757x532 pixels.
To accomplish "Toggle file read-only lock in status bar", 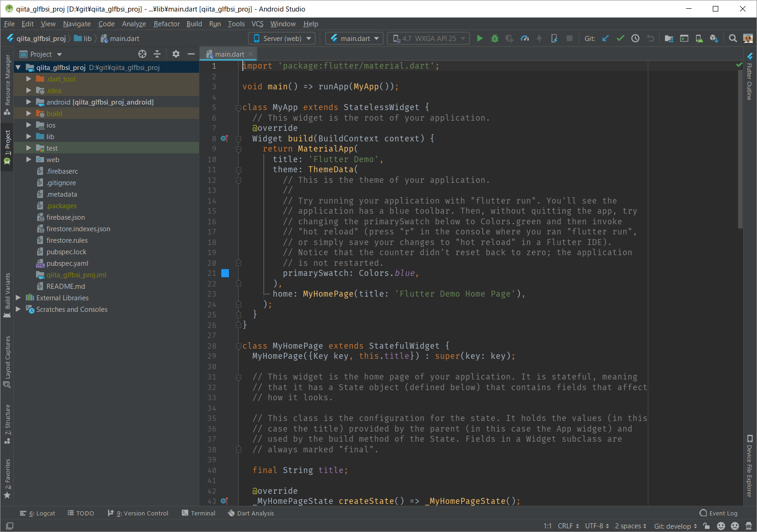I will [706, 526].
